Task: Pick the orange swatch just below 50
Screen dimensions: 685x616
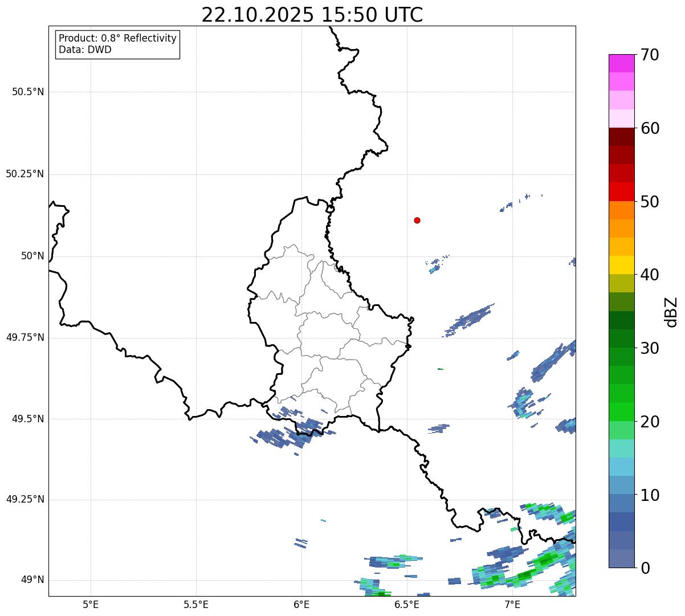Action: click(621, 210)
